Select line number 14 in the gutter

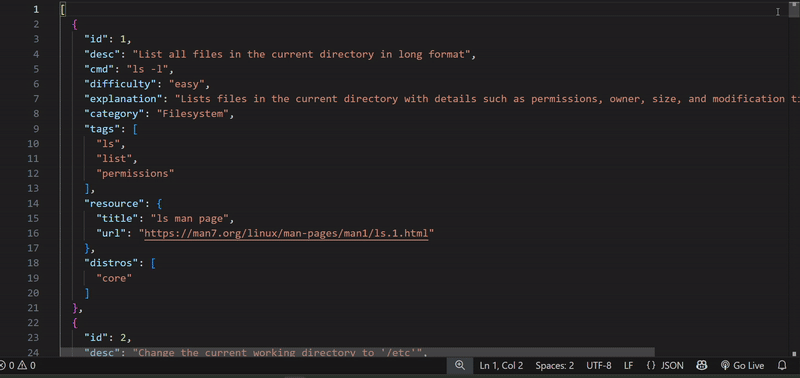pyautogui.click(x=33, y=204)
